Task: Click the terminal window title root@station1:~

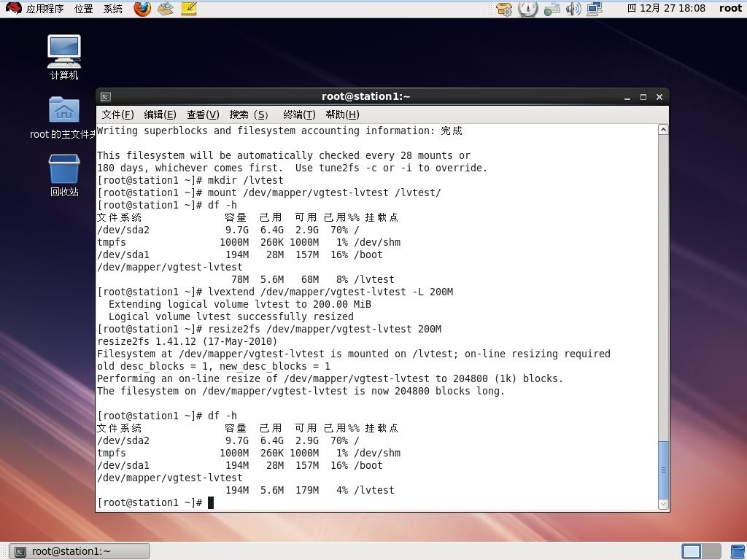Action: click(366, 97)
